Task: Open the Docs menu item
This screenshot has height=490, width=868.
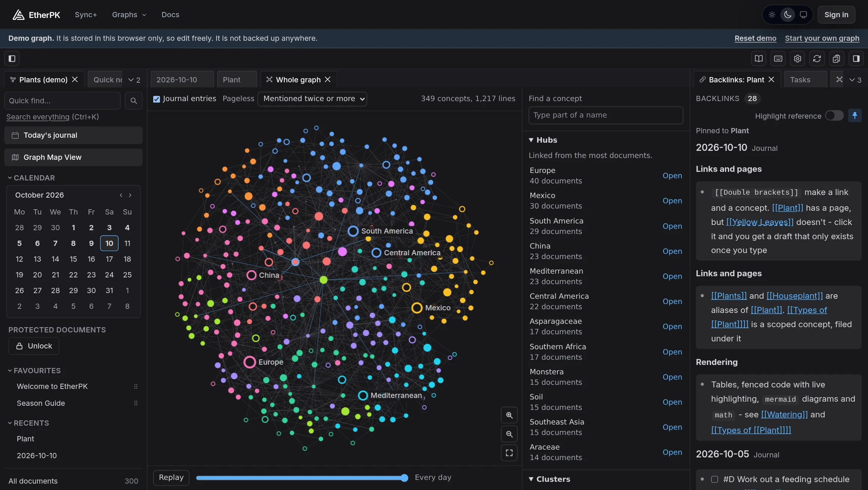Action: tap(170, 15)
